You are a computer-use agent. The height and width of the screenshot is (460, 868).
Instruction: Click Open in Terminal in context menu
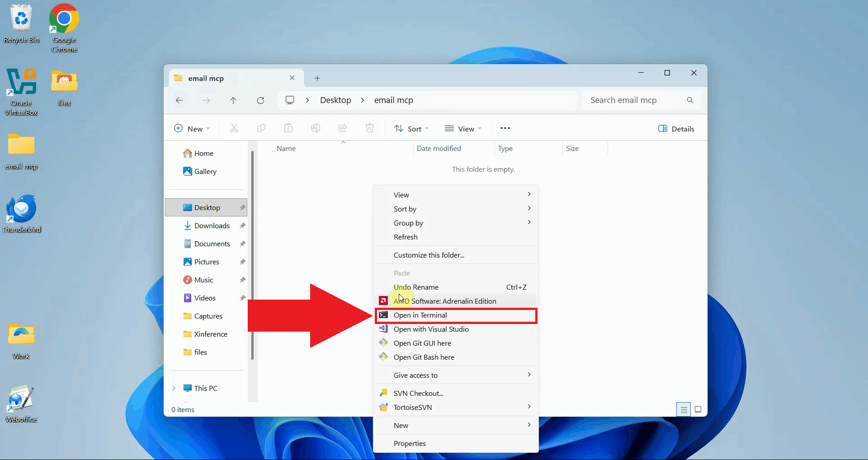point(420,315)
